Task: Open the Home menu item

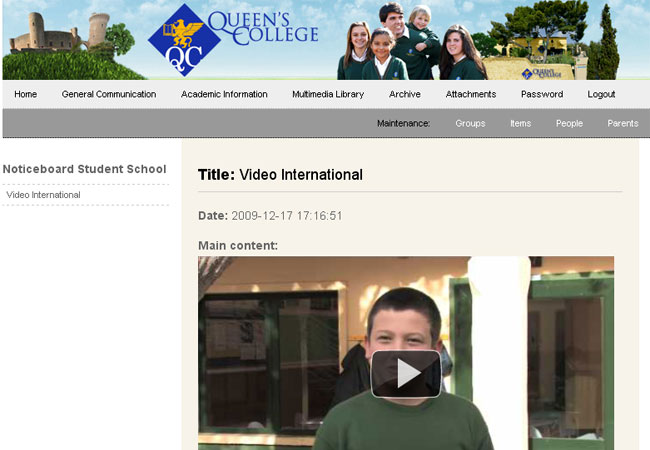Action: coord(26,94)
